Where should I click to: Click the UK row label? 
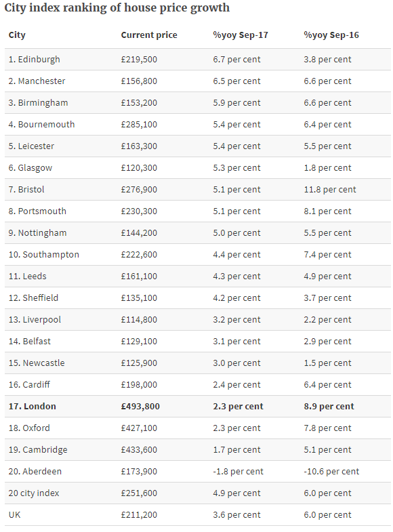click(x=15, y=515)
